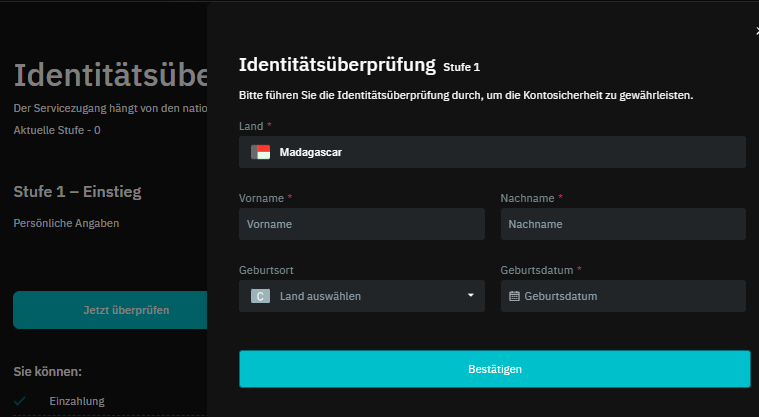Screen dimensions: 759x417
Task: Click the Identitätsüberprüfung dialog title
Action: point(337,66)
